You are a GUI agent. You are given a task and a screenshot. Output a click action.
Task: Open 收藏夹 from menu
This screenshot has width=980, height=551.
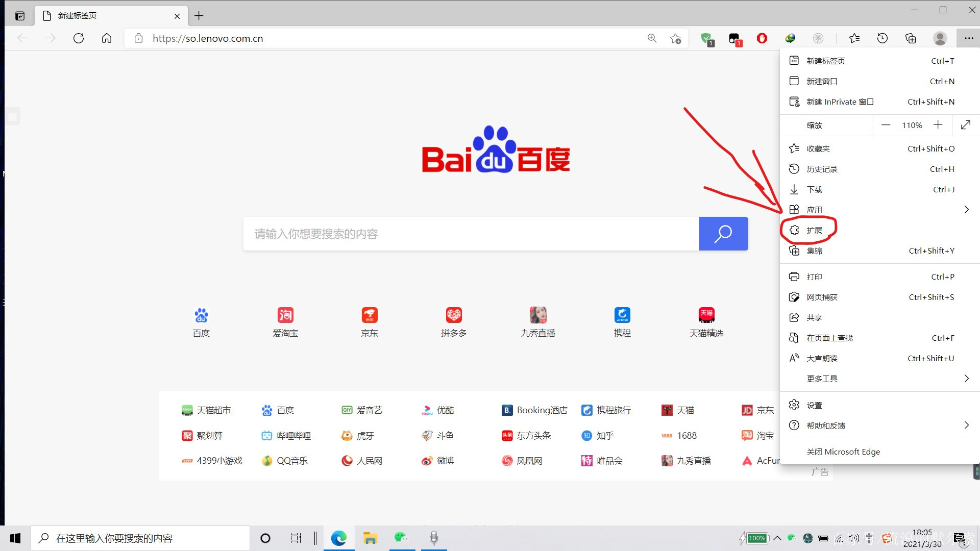point(880,148)
